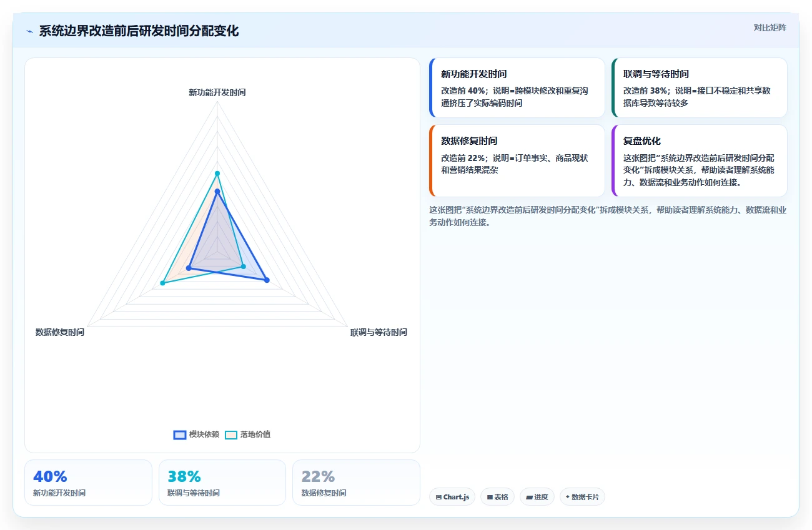Click the radar axis label 数据修复时间
The height and width of the screenshot is (530, 812).
60,332
